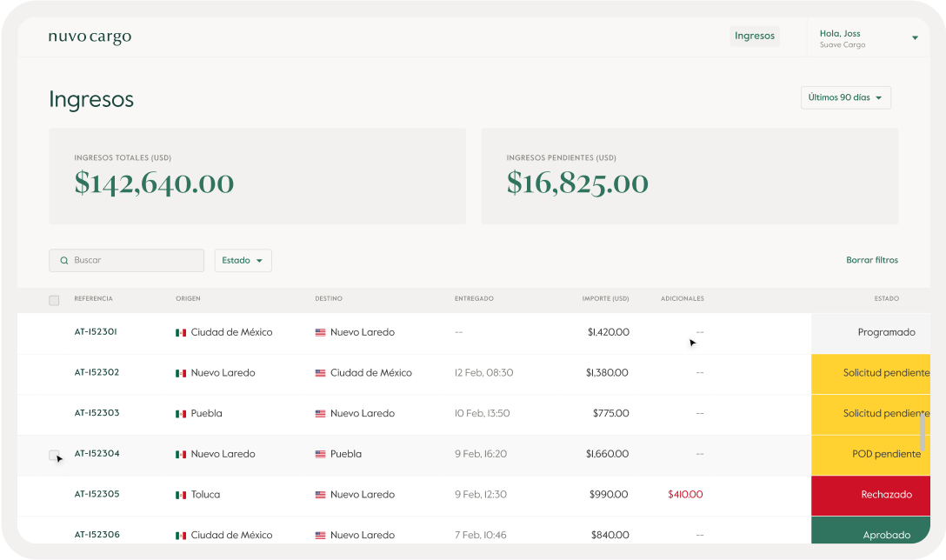Go to the Ingresos nav tab

(754, 37)
